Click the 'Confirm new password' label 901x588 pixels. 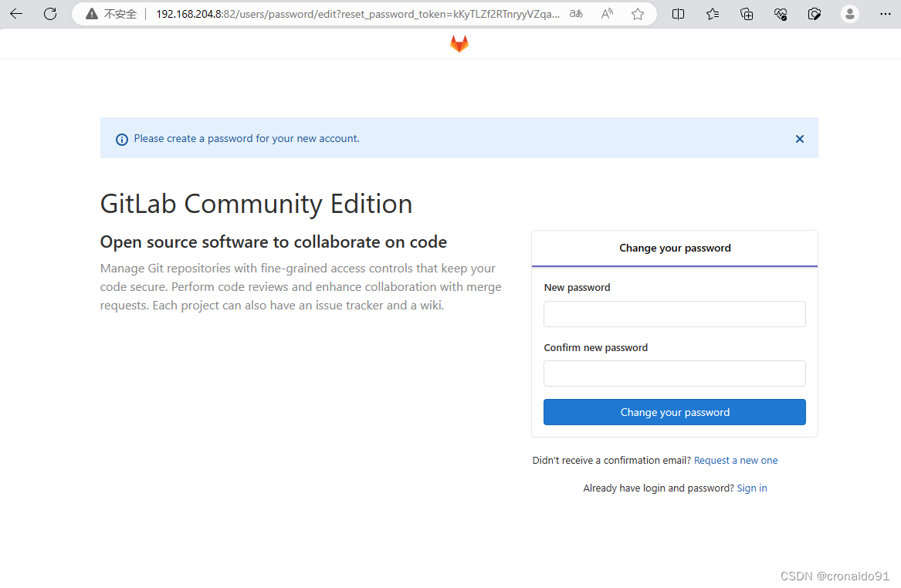596,348
